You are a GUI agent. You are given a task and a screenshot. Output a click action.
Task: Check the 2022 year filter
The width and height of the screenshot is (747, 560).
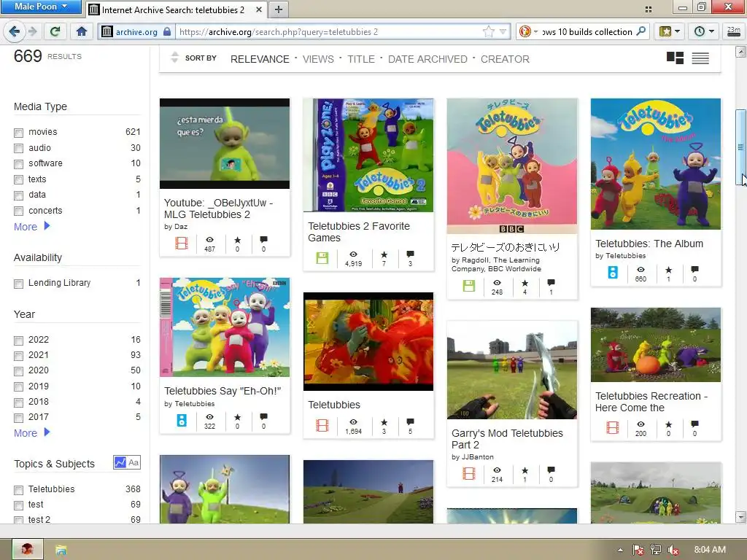tap(18, 341)
